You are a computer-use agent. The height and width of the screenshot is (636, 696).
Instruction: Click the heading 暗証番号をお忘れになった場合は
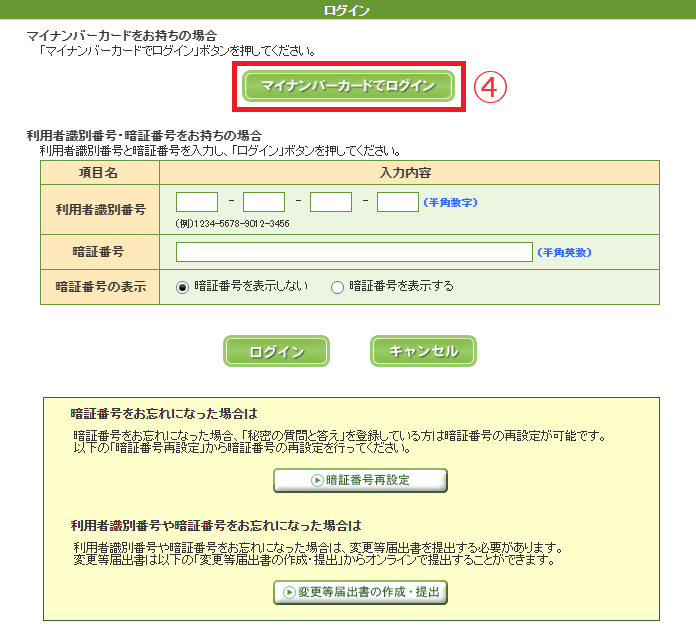coord(164,414)
